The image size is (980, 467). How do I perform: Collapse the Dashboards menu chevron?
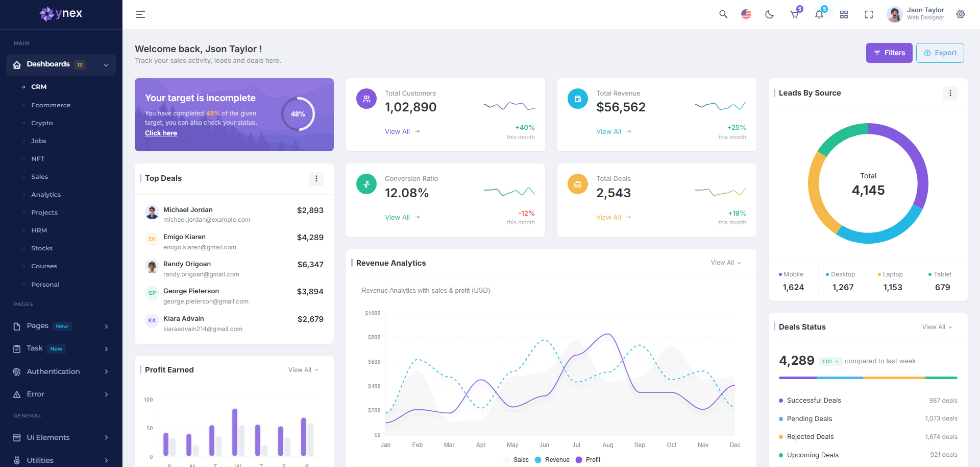click(x=106, y=65)
